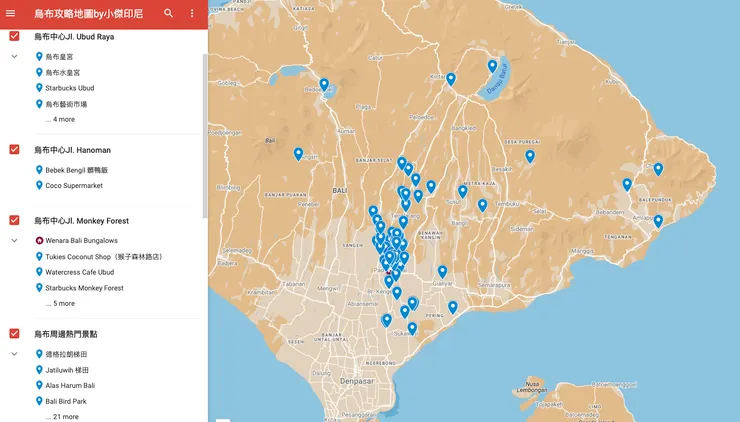Select Starbucks Ubud in the list
Image resolution: width=740 pixels, height=422 pixels.
69,88
